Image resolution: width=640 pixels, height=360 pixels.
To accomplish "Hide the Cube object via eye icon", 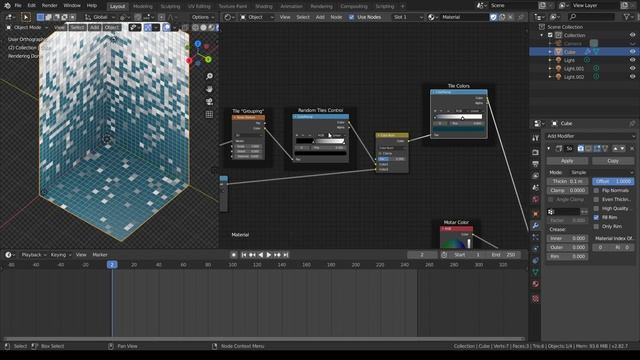I will pos(632,52).
